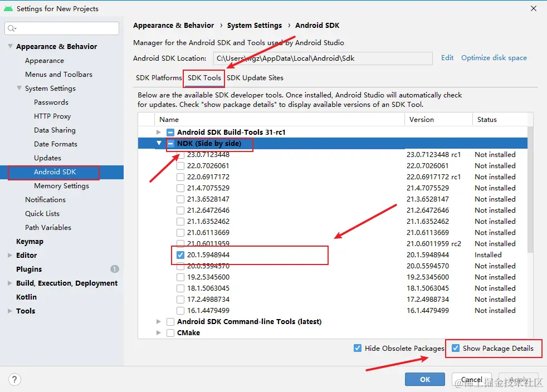Check the CMake package checkbox
This screenshot has width=547, height=392.
[170, 333]
